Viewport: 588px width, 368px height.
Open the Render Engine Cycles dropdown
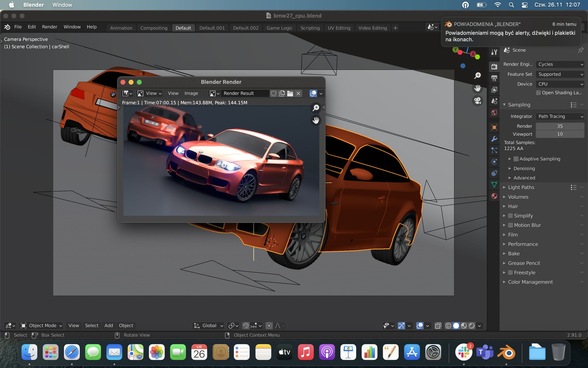click(x=560, y=64)
